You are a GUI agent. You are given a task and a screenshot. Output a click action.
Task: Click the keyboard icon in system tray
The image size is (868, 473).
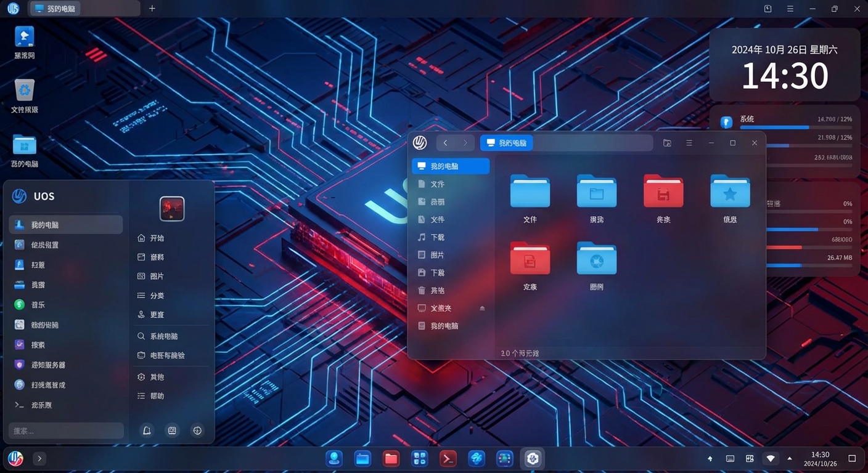coord(730,458)
